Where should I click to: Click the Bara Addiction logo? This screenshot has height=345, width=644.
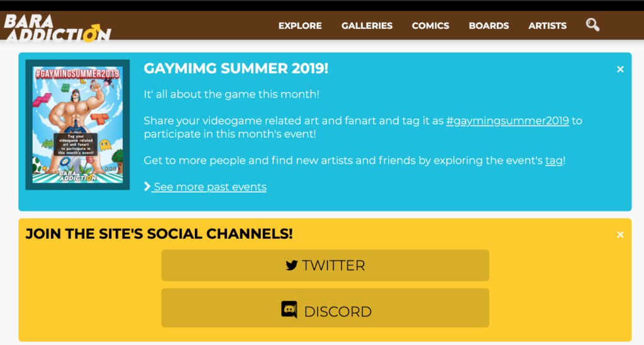pyautogui.click(x=57, y=28)
